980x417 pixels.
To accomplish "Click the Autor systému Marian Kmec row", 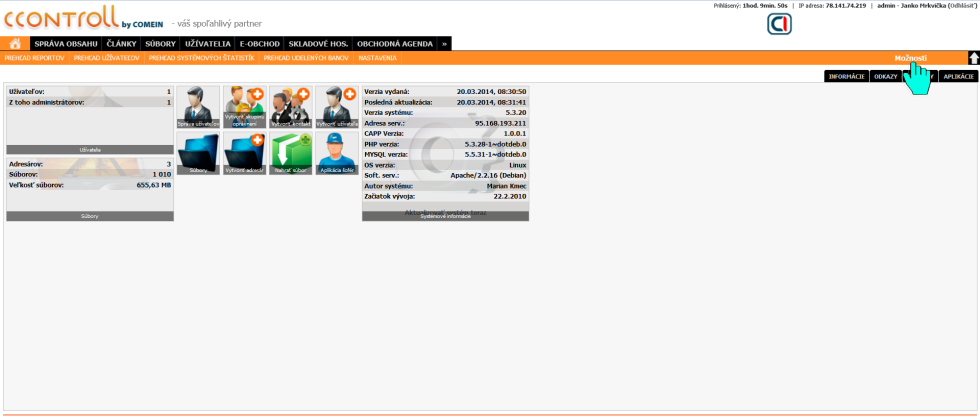I will (x=446, y=186).
